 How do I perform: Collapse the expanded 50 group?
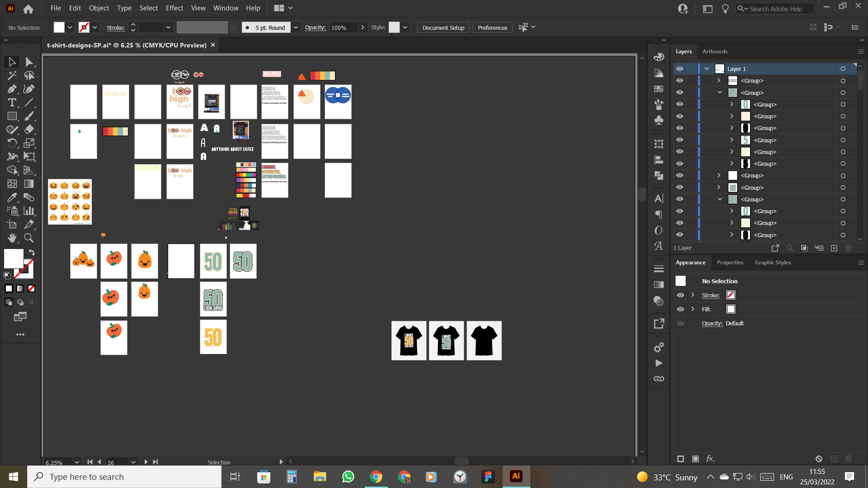(719, 92)
